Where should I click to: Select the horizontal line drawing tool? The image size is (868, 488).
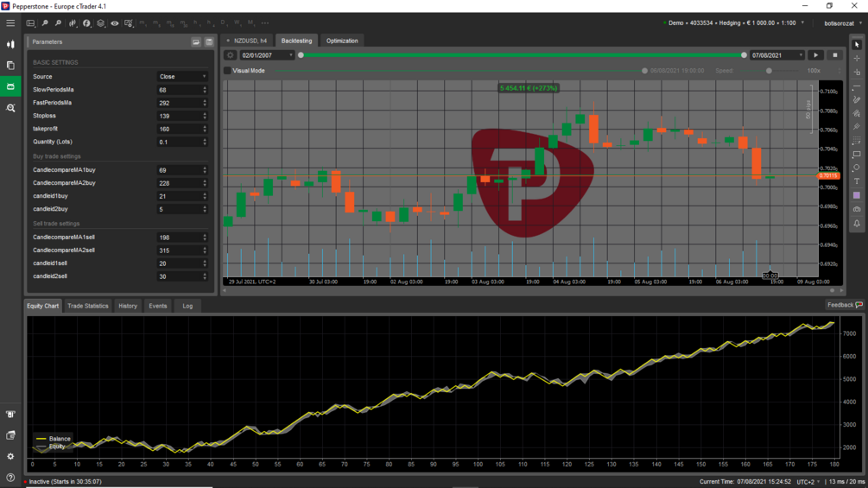[857, 86]
